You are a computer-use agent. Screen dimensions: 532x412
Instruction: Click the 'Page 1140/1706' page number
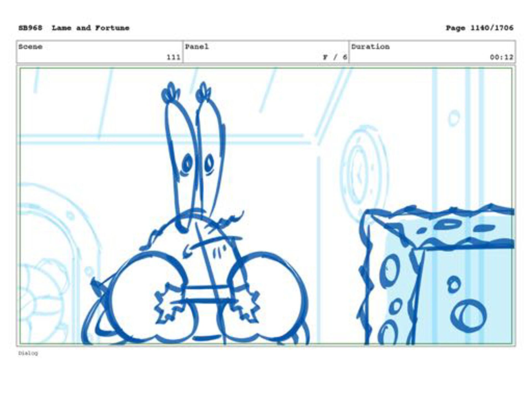click(479, 28)
